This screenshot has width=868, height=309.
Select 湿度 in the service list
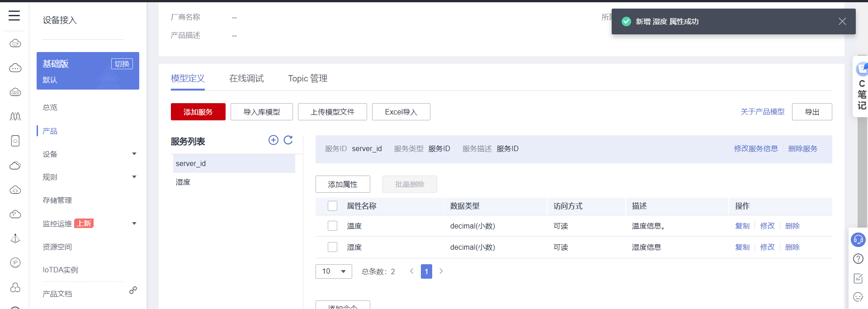183,182
